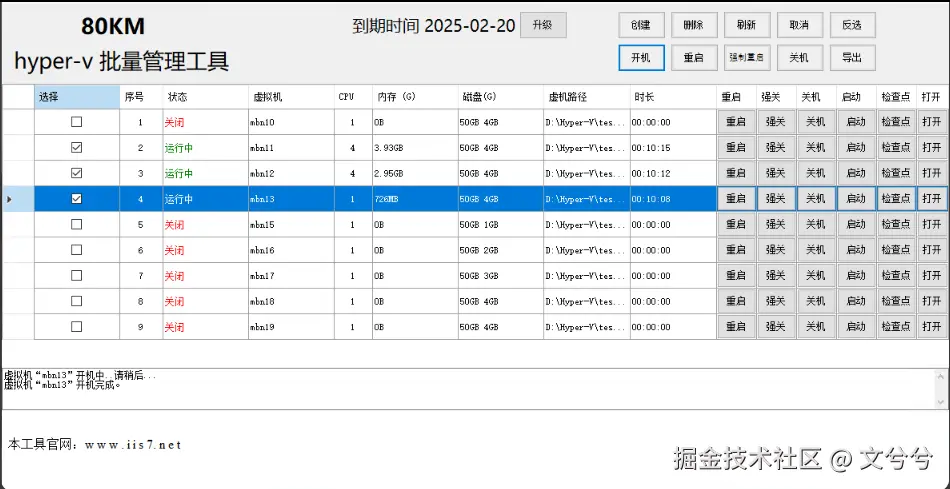The height and width of the screenshot is (489, 950).
Task: Click the top toolbar 重启 button
Action: 694,58
